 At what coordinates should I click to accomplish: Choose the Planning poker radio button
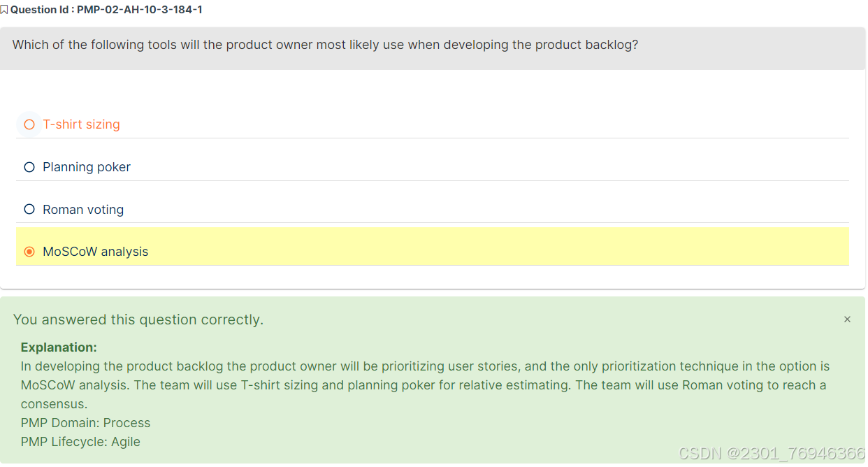tap(29, 167)
